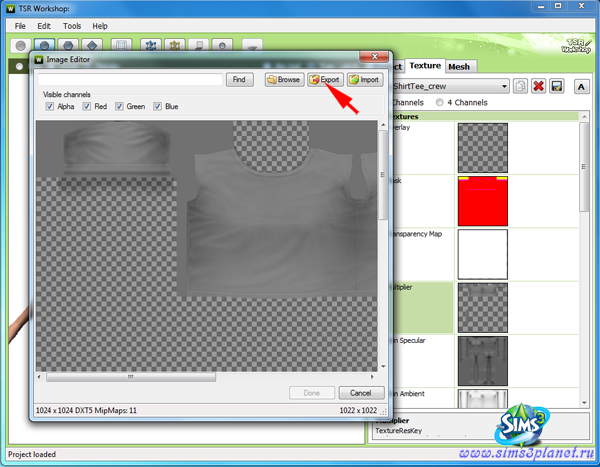The width and height of the screenshot is (600, 467).
Task: Click the '1024 x 1024 DXT5 MipMaps: 11' status
Action: (x=86, y=410)
